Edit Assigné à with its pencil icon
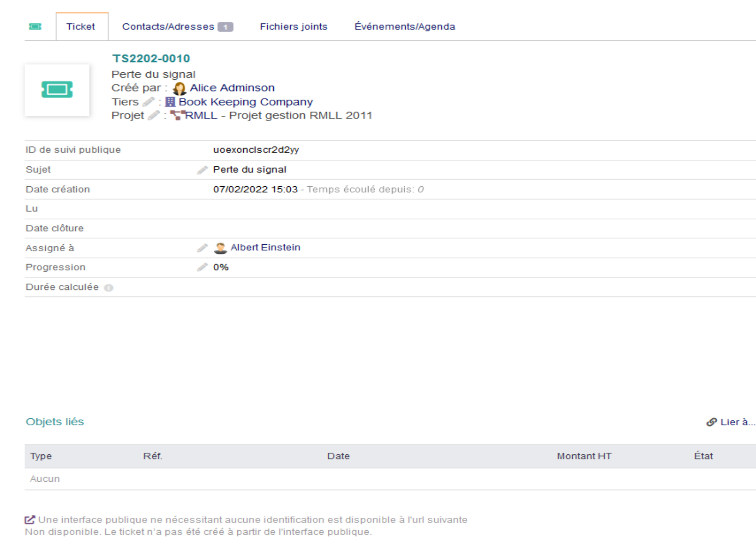This screenshot has height=554, width=756. click(x=203, y=248)
